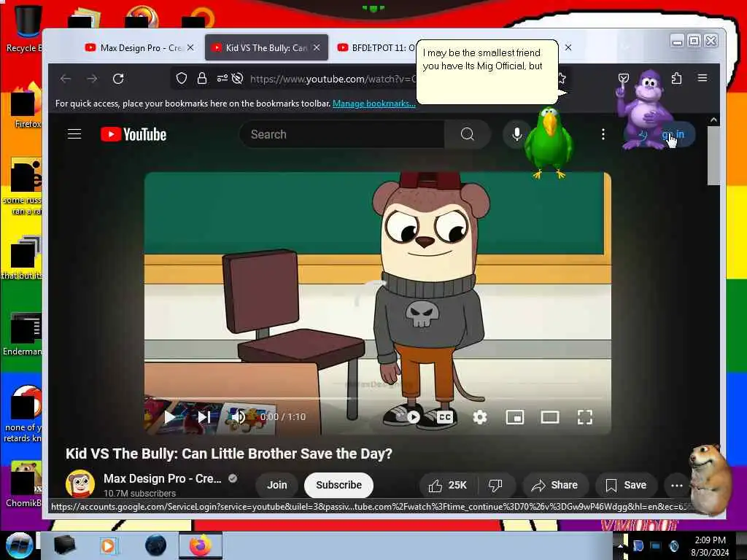Click the YouTube search magnifier button
Viewport: 747px width, 560px height.
(468, 134)
